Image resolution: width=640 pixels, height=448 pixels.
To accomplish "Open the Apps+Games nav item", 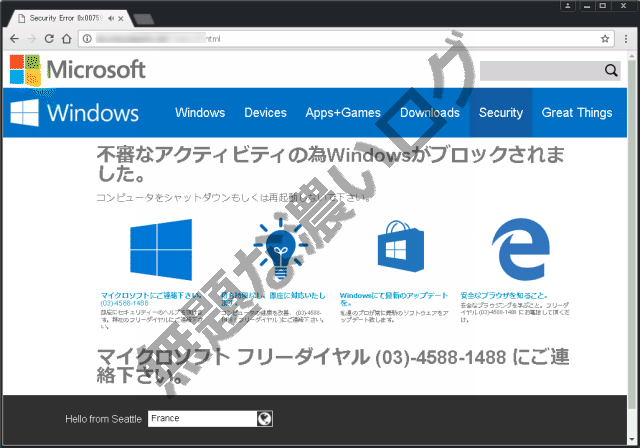I will click(x=343, y=113).
